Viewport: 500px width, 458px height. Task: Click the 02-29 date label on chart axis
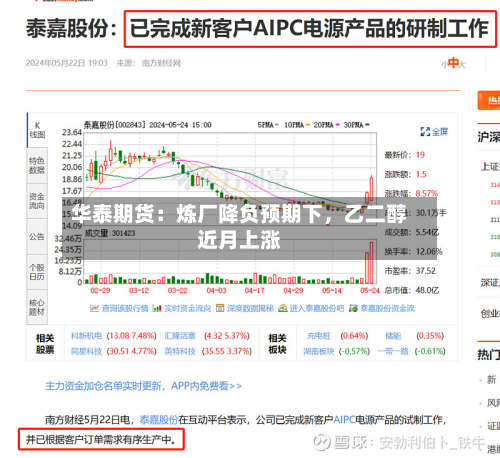tap(100, 291)
